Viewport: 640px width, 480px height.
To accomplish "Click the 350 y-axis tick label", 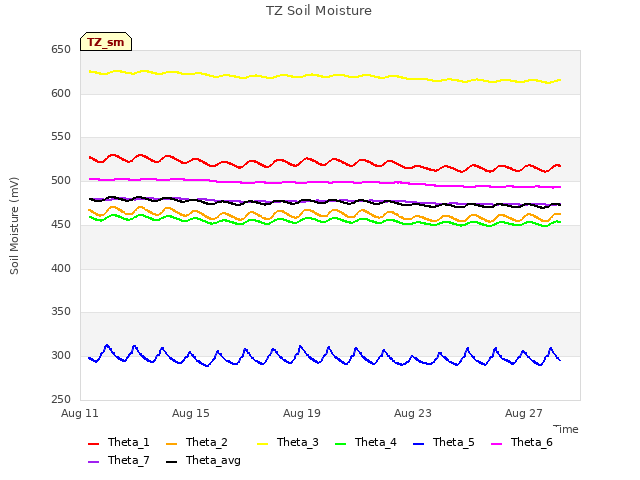I will (x=61, y=312).
